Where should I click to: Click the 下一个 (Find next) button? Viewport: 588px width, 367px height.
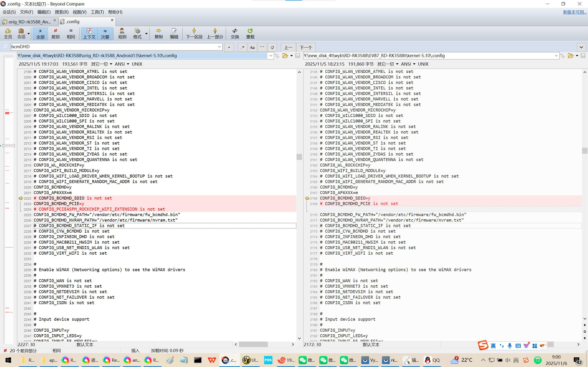(x=306, y=47)
